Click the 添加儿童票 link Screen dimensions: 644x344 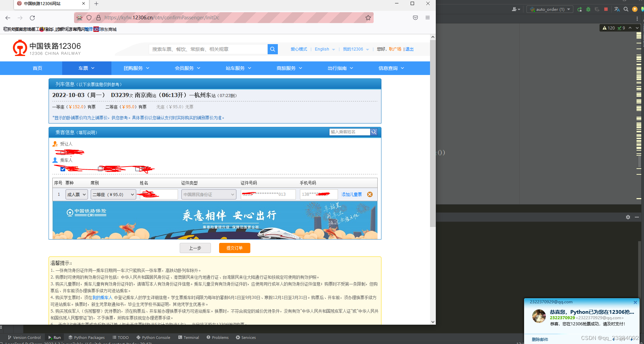tap(352, 194)
